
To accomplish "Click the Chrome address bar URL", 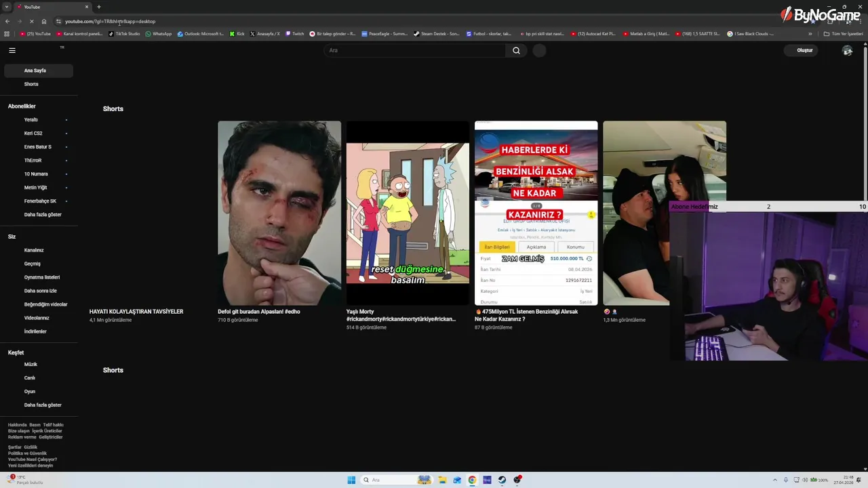I will [110, 21].
